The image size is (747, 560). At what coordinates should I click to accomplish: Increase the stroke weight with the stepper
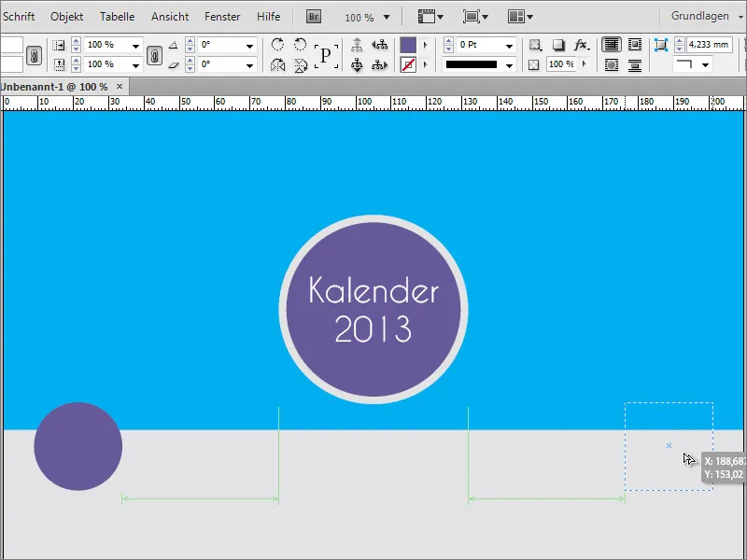[x=448, y=41]
